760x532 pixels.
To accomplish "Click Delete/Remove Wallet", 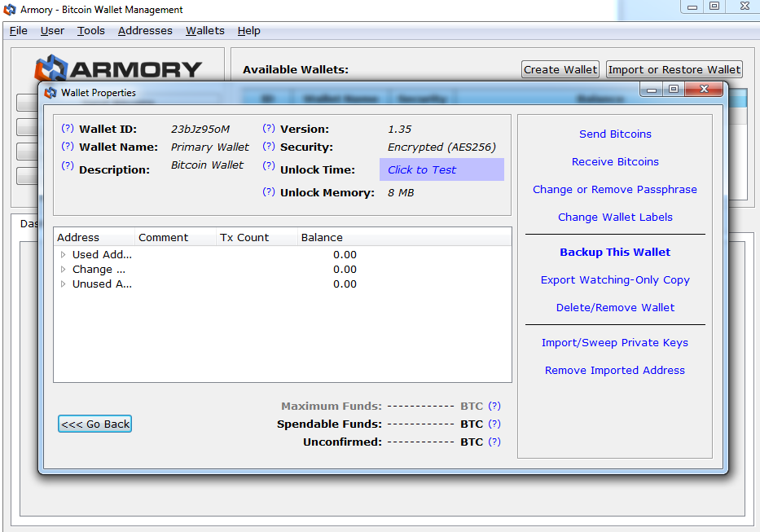I will click(x=615, y=307).
